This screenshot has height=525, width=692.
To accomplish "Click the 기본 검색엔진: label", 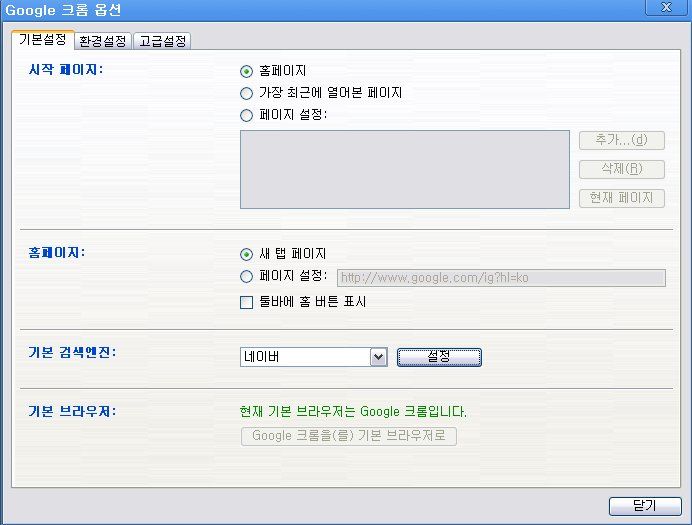I will (72, 352).
